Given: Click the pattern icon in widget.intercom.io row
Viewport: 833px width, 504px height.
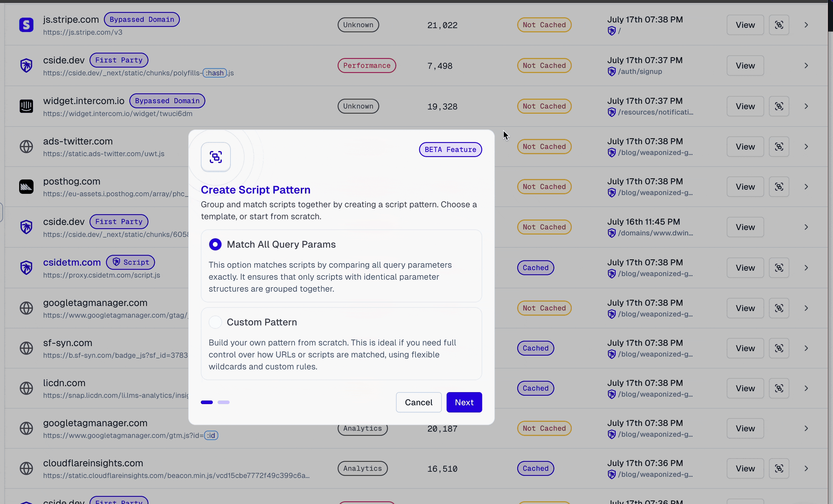Looking at the screenshot, I should (x=779, y=106).
